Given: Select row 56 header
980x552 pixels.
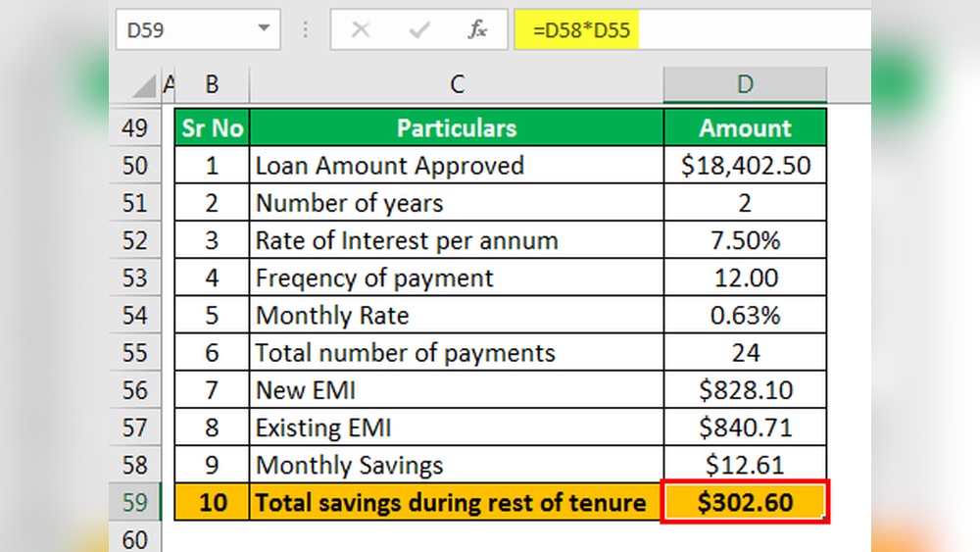Looking at the screenshot, I should 135,390.
